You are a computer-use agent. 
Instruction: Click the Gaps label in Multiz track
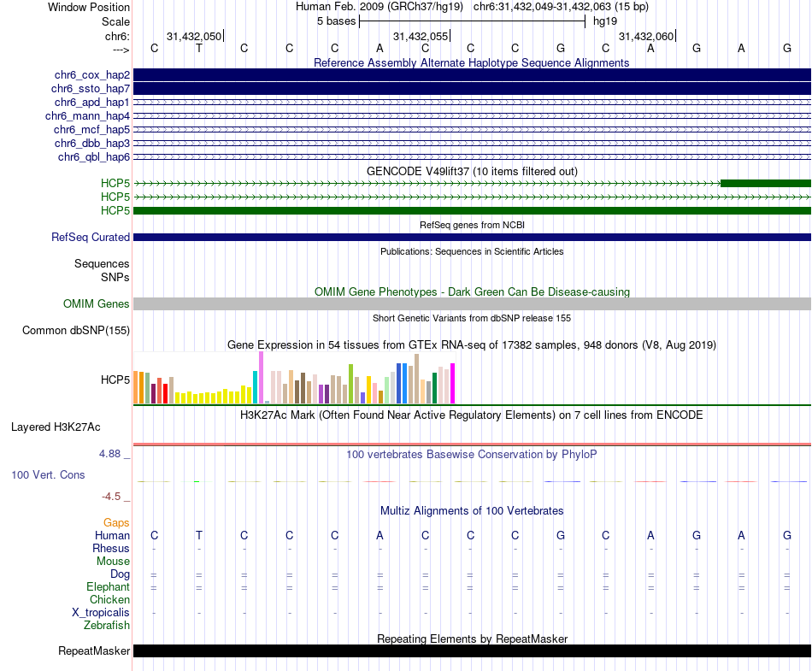point(116,523)
